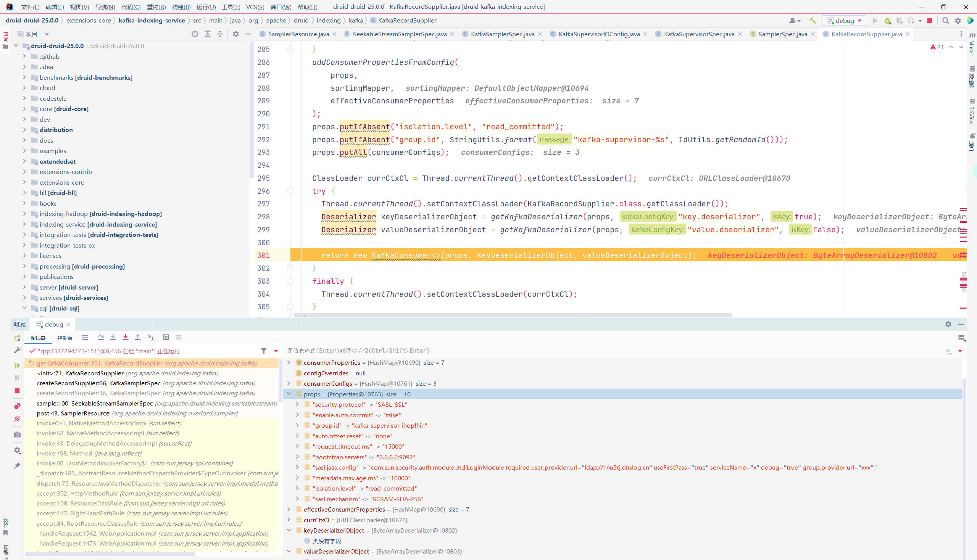Open the debug panel settings gear at its top right

pyautogui.click(x=948, y=324)
